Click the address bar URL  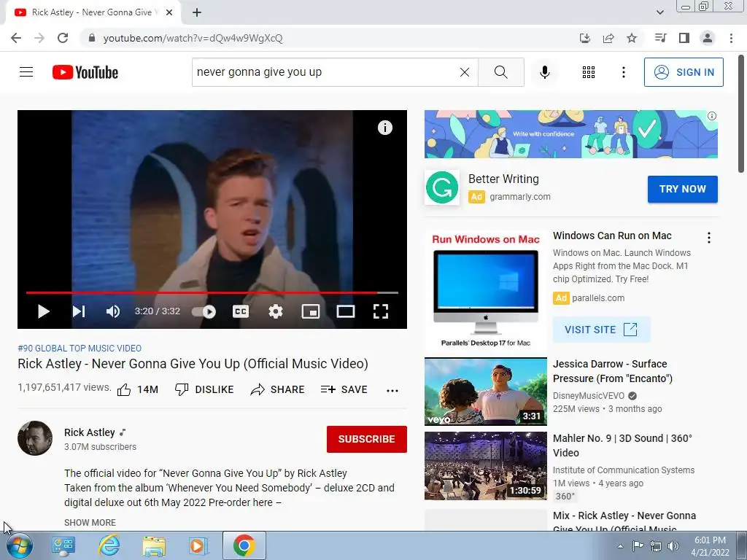(x=193, y=38)
